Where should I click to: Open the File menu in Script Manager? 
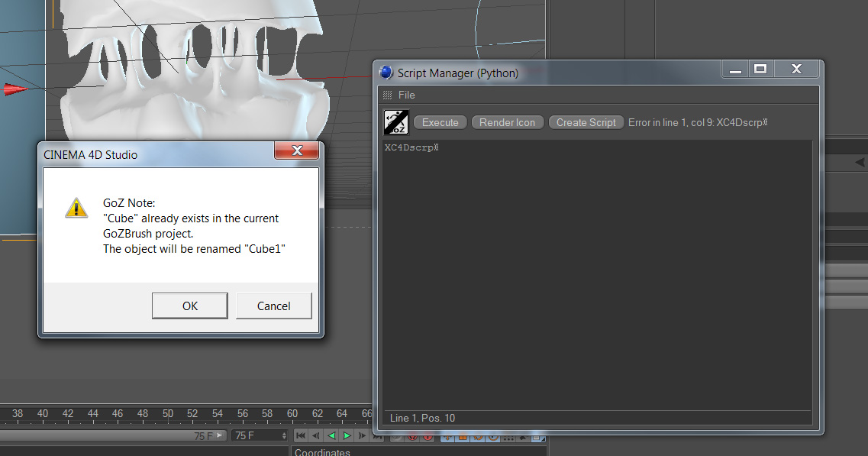(x=406, y=95)
